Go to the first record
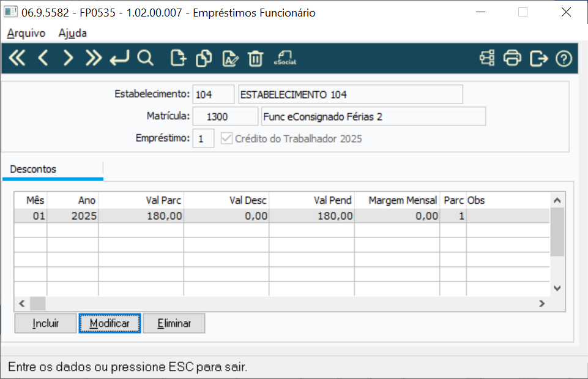Image resolution: width=588 pixels, height=379 pixels. point(17,58)
